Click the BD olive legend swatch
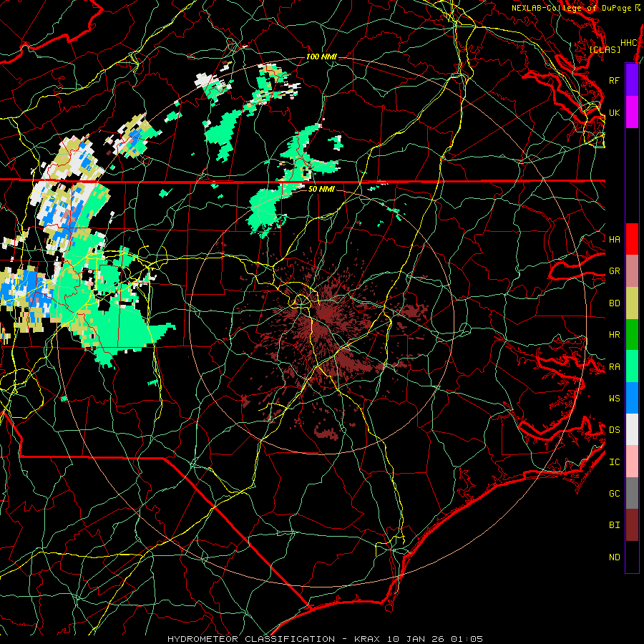Image resolution: width=644 pixels, height=644 pixels. 632,303
